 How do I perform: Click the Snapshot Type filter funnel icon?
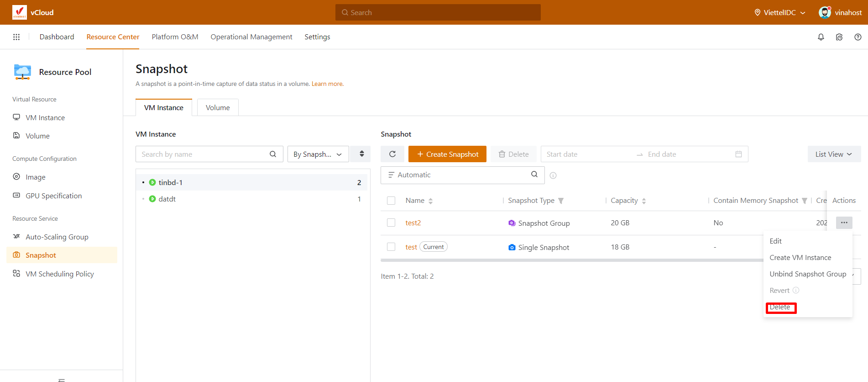[561, 201]
